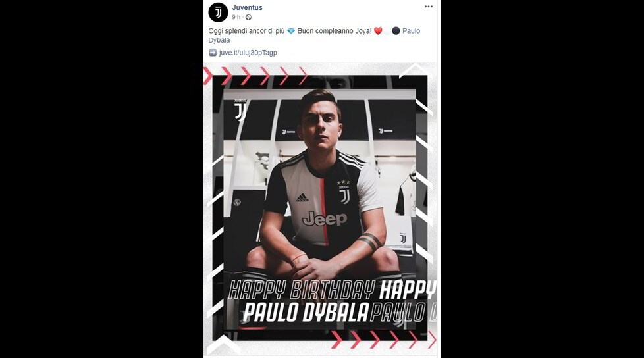Click the Juventus page name
This screenshot has height=358, width=644.
[247, 7]
